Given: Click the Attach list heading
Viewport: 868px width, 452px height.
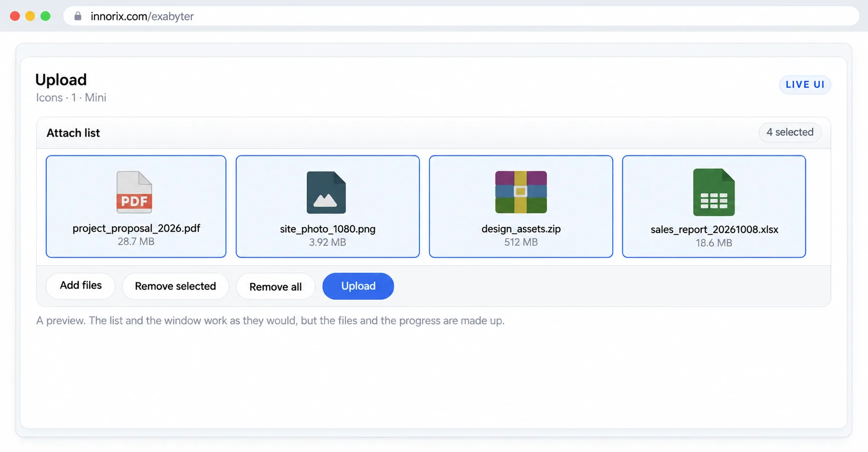Looking at the screenshot, I should pyautogui.click(x=73, y=133).
